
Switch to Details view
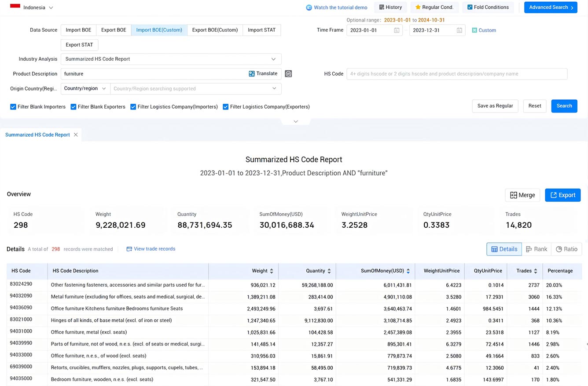tap(504, 249)
